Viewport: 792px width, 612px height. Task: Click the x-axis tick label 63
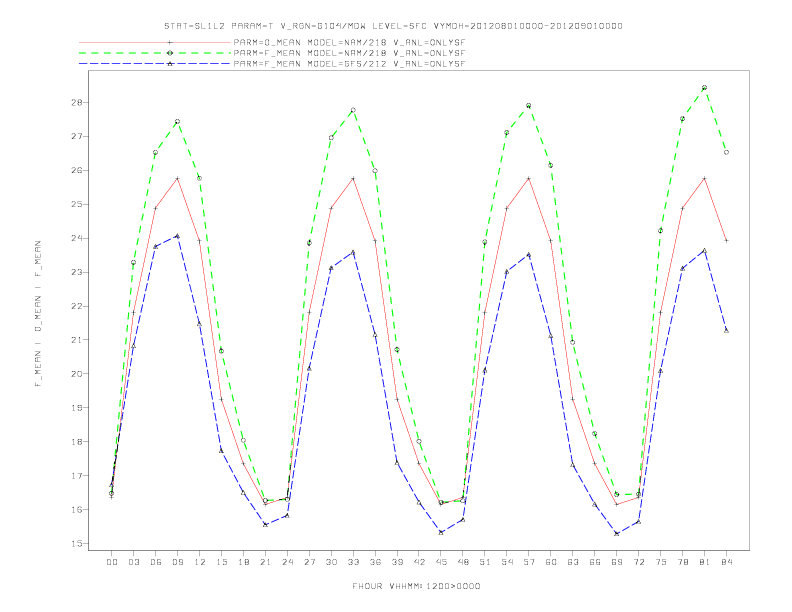[x=573, y=562]
